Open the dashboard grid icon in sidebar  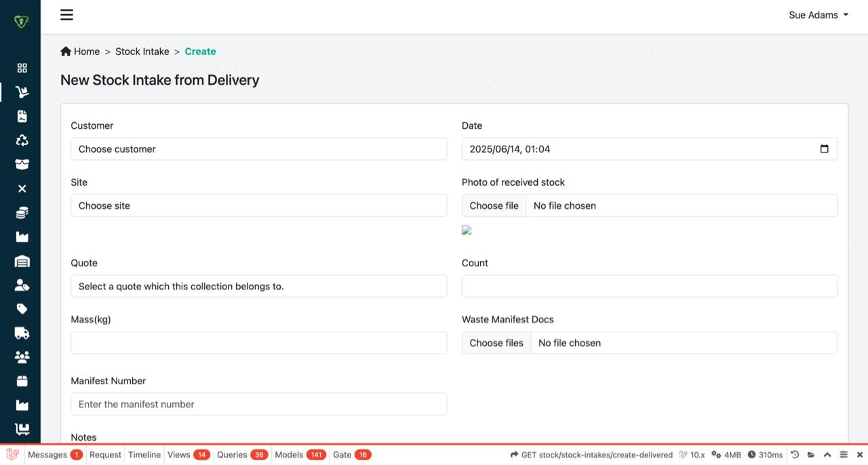pyautogui.click(x=22, y=68)
